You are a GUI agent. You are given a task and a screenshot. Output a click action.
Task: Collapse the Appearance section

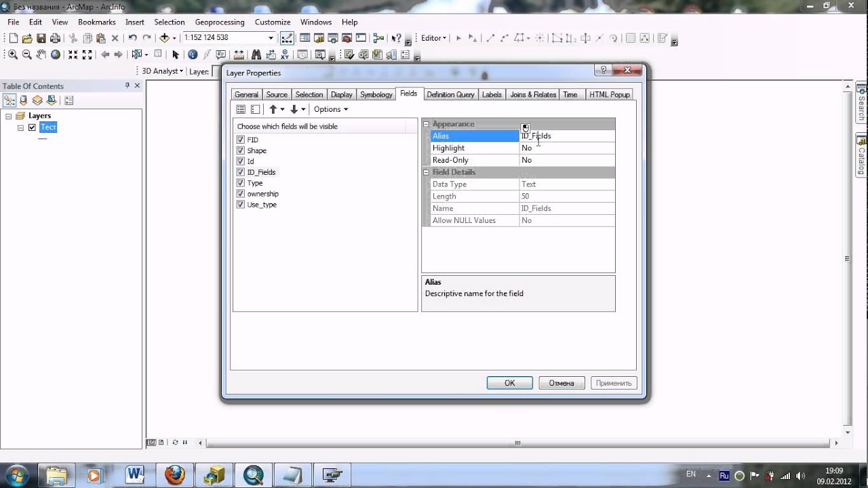(426, 124)
